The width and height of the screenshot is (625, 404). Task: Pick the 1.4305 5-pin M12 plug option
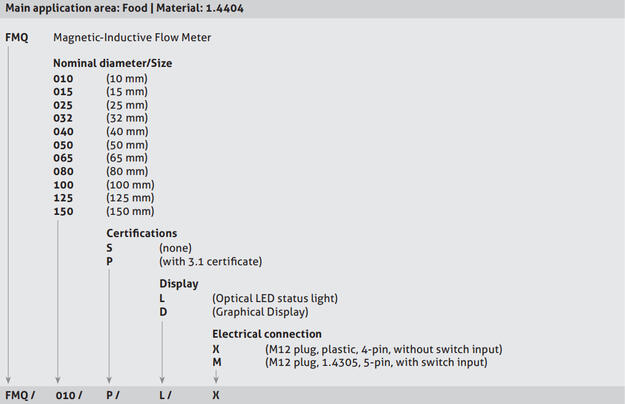click(x=376, y=362)
